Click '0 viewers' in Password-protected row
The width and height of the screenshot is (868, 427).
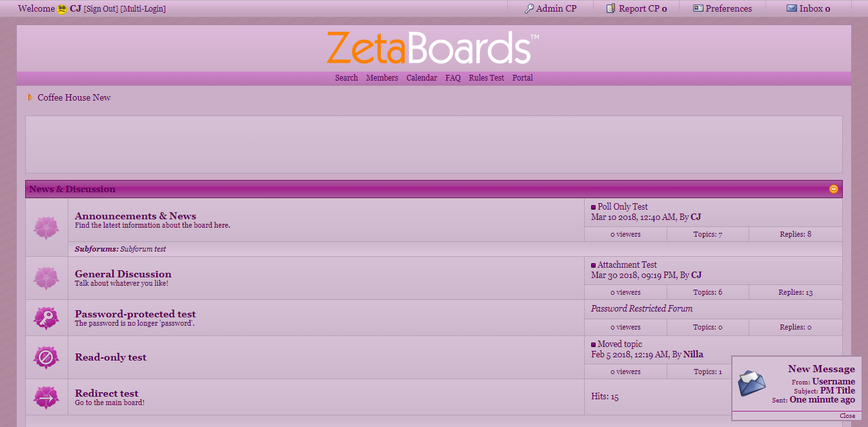coord(625,328)
